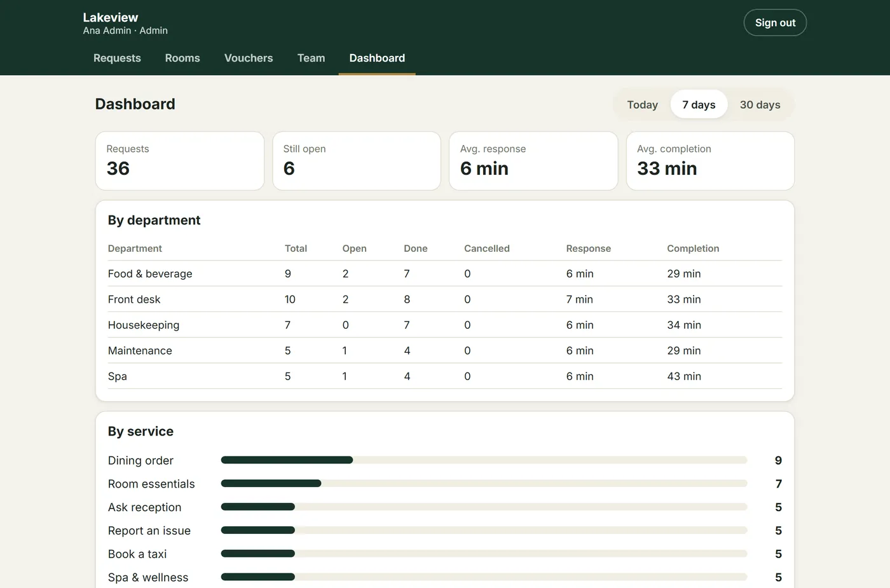
Task: Switch to the Rooms tab
Action: point(182,58)
